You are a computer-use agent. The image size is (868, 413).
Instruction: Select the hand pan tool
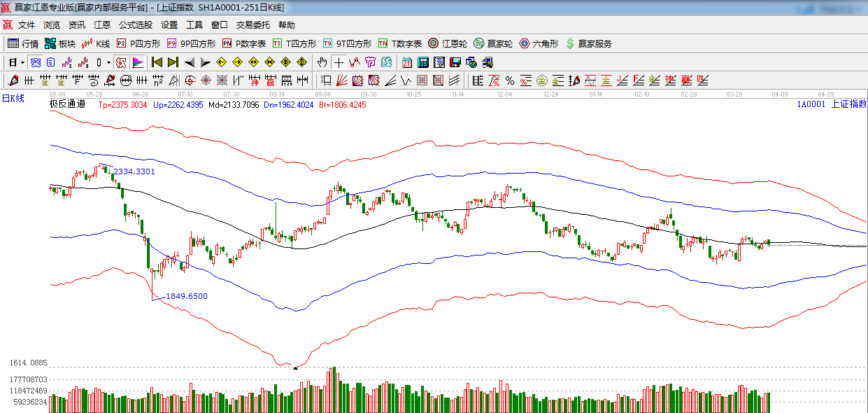[322, 62]
